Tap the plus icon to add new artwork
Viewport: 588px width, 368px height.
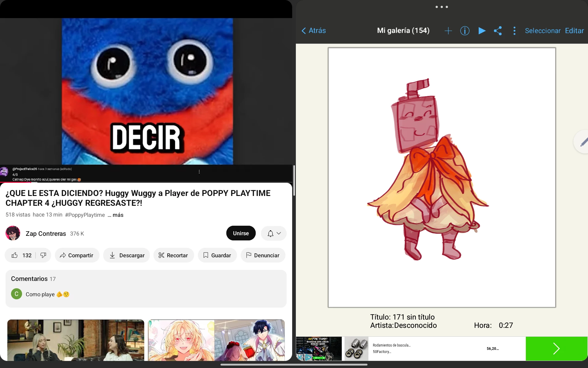(448, 31)
